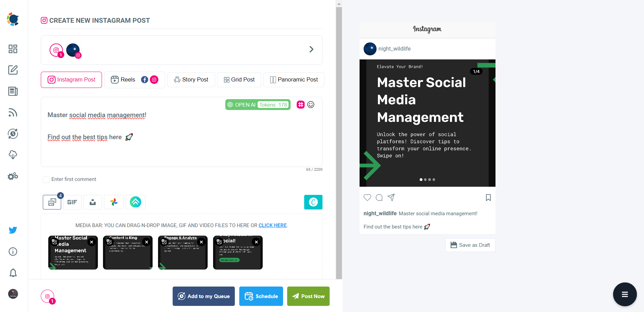Click the Save as Draft button
The image size is (644, 312).
(470, 245)
